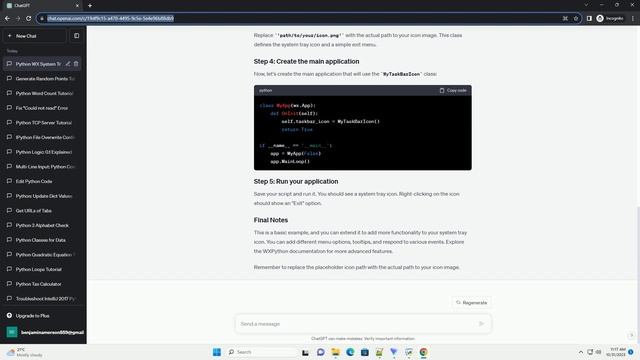The width and height of the screenshot is (640, 360).
Task: Switch to Chrome in the taskbar
Action: (x=424, y=352)
